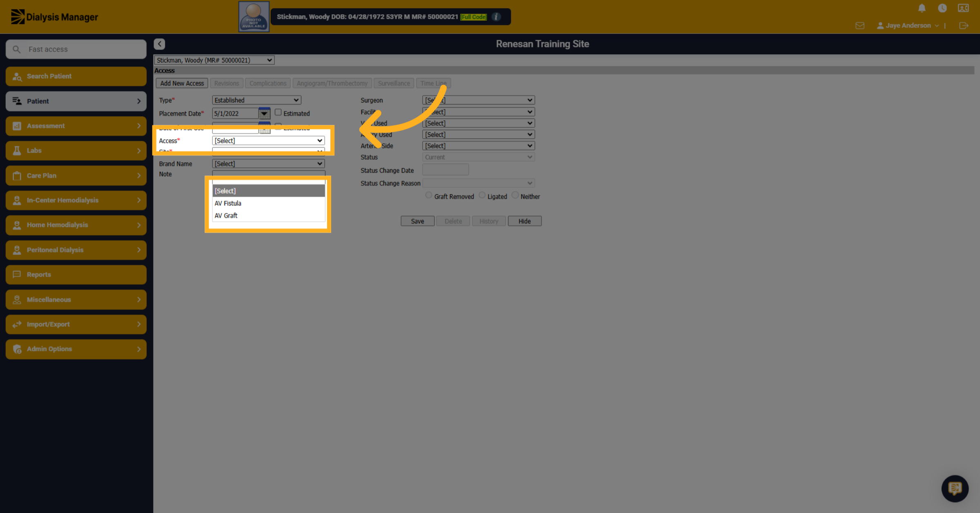980x513 pixels.
Task: Click the logout icon
Action: pyautogui.click(x=964, y=25)
